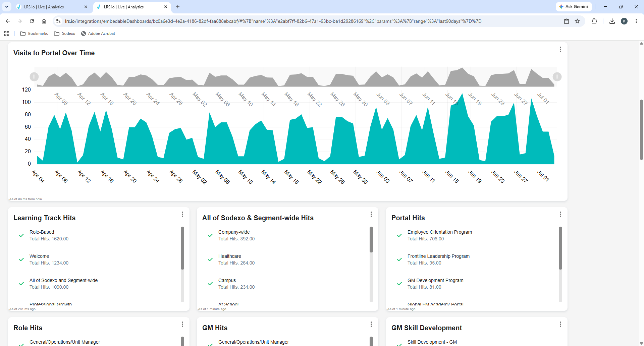The width and height of the screenshot is (644, 346).
Task: Select Role-Based row text
Action: (42, 232)
